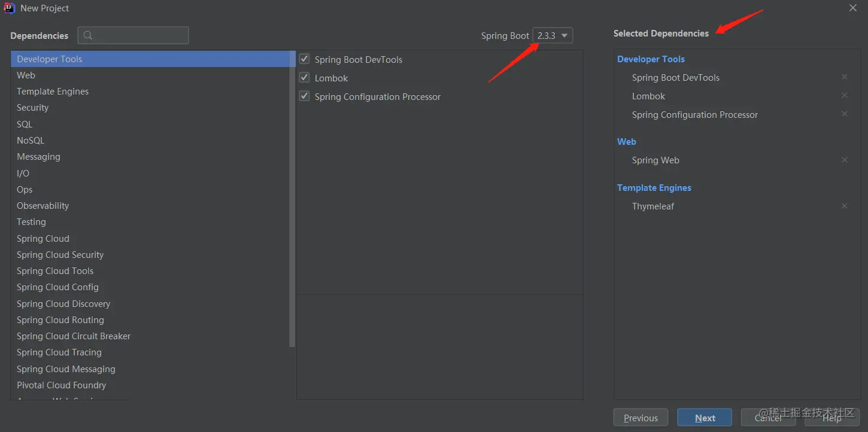
Task: Select the Spring Cloud Security category
Action: [150, 255]
